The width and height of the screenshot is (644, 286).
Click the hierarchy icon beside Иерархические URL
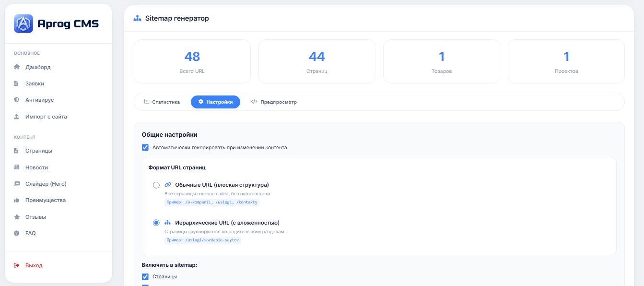pos(168,223)
